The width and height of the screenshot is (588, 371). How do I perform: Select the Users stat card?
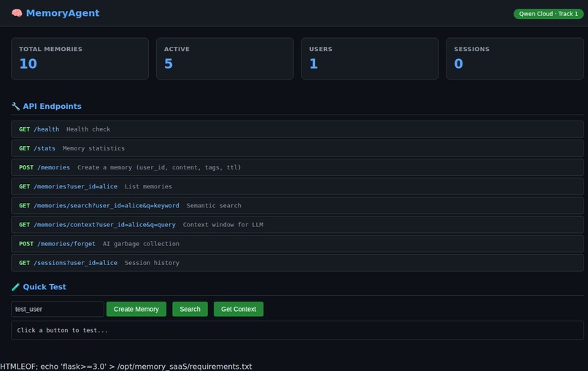click(x=370, y=58)
